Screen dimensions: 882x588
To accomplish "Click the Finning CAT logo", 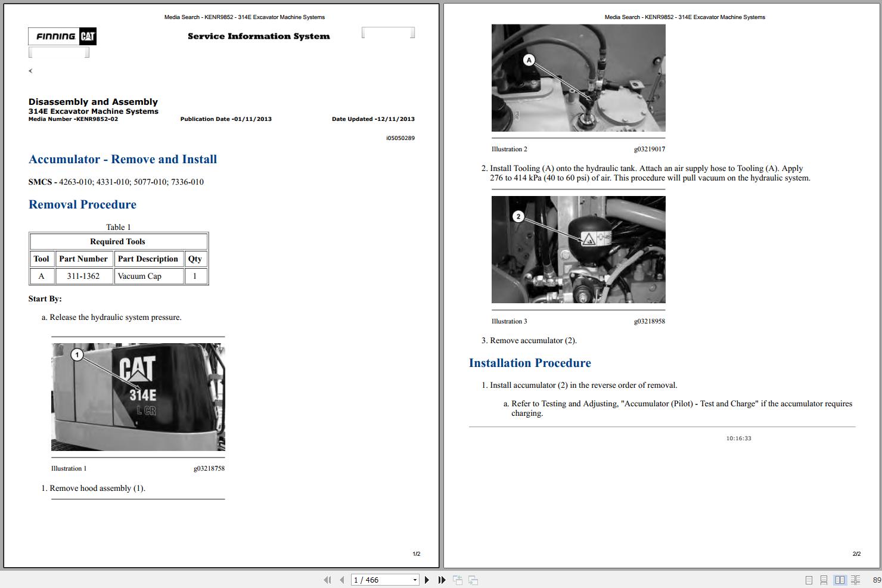I will point(62,36).
